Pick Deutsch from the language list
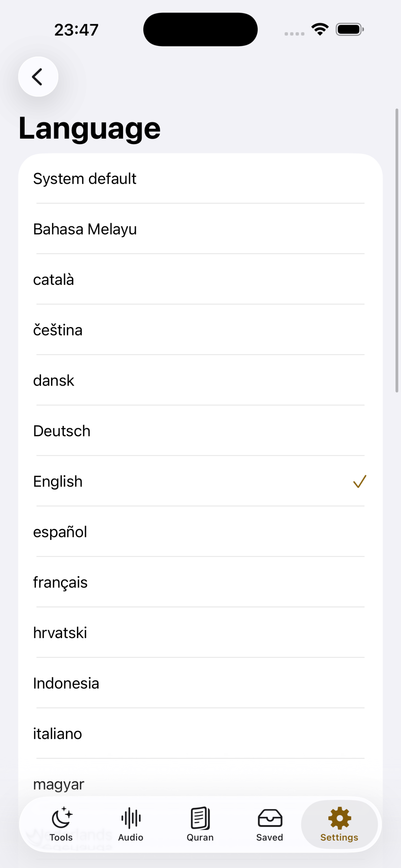 pyautogui.click(x=200, y=431)
